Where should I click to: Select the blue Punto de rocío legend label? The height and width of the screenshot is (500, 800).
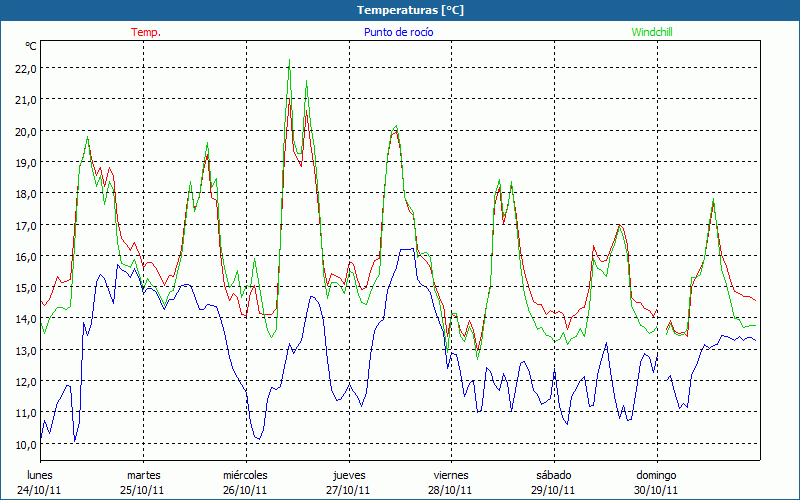click(x=399, y=32)
